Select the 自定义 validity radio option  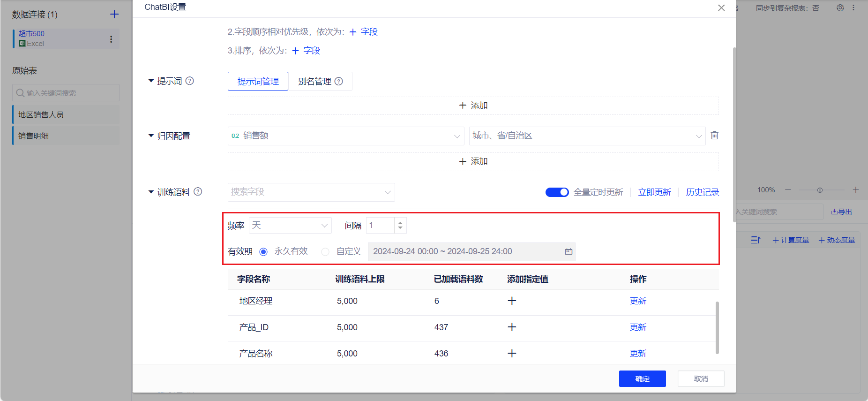[x=325, y=252]
